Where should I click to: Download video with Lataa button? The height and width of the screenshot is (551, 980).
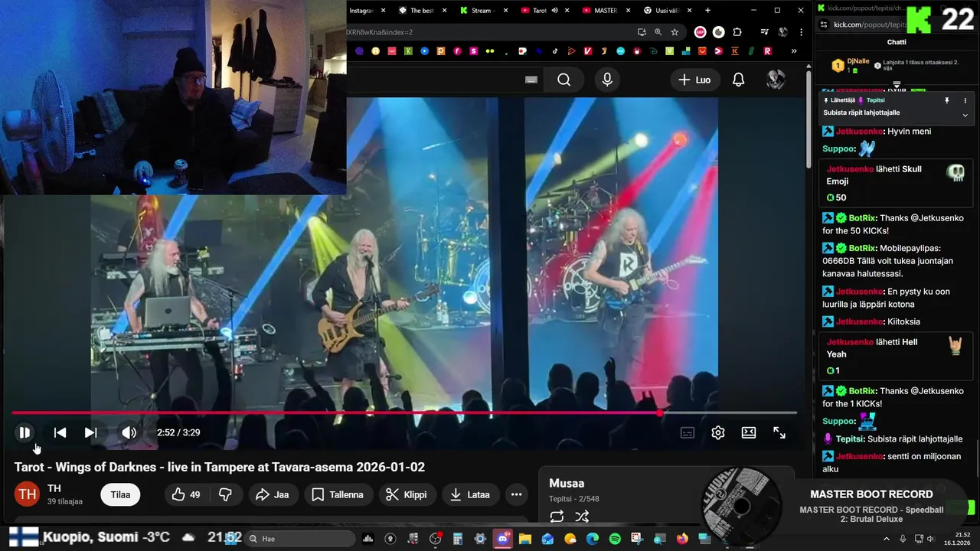469,494
